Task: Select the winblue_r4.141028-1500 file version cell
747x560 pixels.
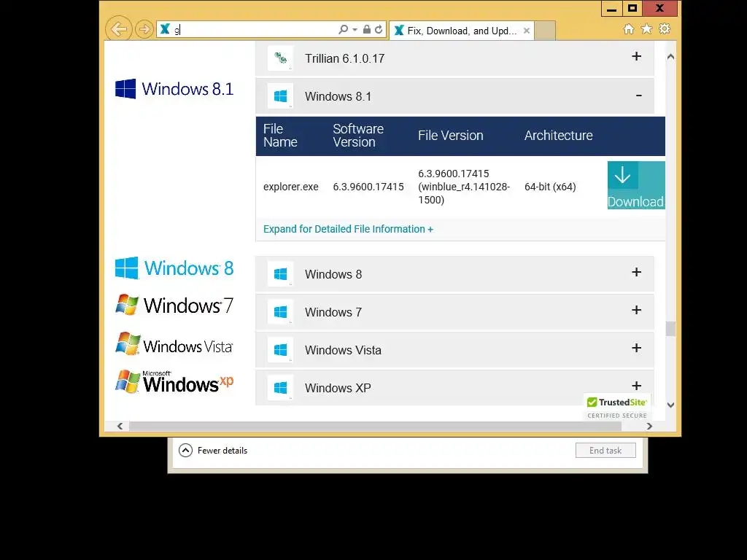Action: point(464,187)
